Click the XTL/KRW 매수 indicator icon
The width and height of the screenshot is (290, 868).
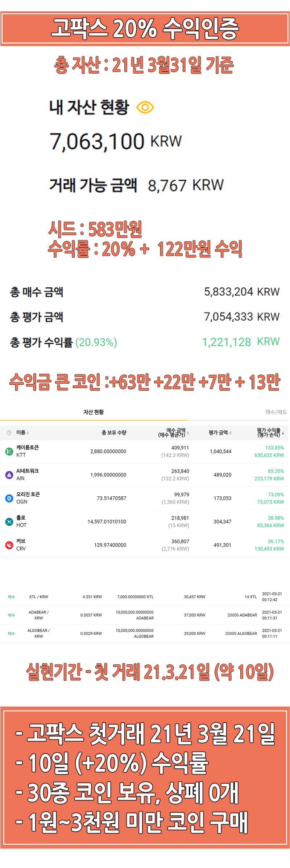pyautogui.click(x=11, y=597)
